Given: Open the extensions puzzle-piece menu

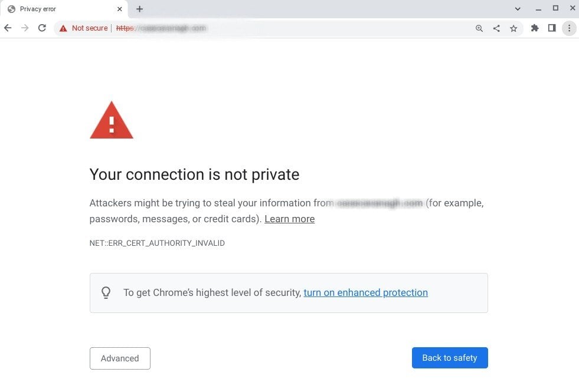Looking at the screenshot, I should (535, 28).
